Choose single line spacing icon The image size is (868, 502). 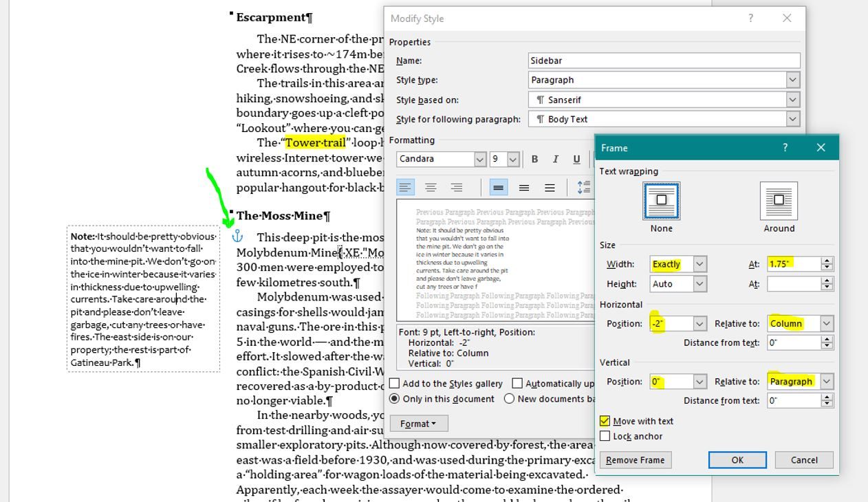(x=499, y=188)
